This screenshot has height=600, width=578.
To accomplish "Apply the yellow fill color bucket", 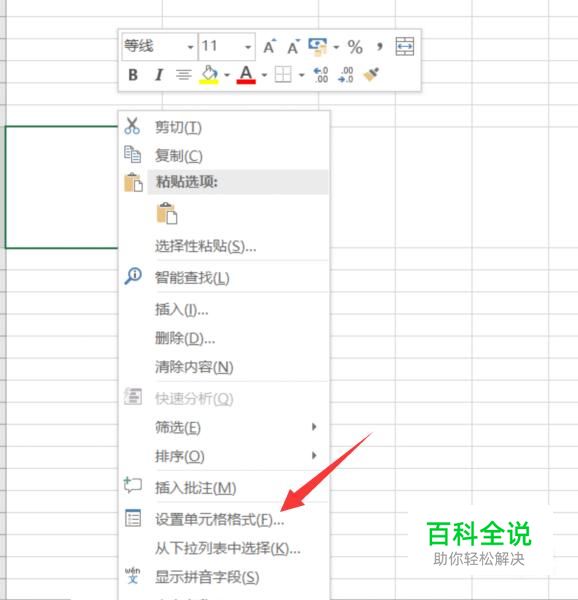I will (x=209, y=75).
